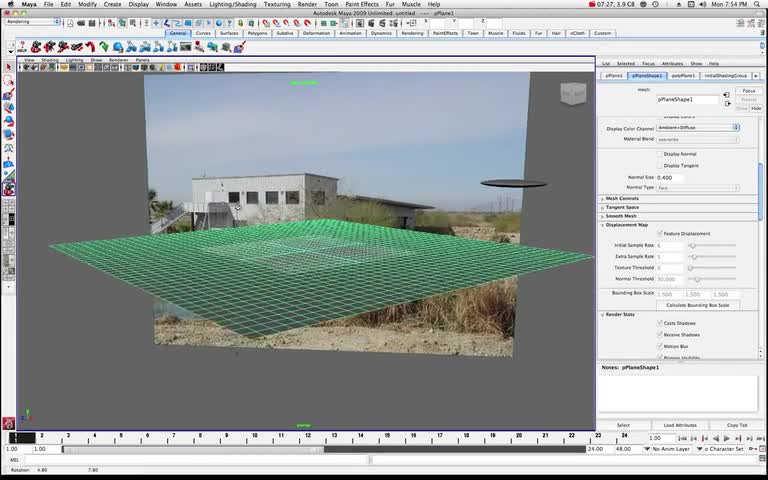Click the output connections arrow icon beside mesh field
This screenshot has height=480, width=768.
pyautogui.click(x=727, y=103)
